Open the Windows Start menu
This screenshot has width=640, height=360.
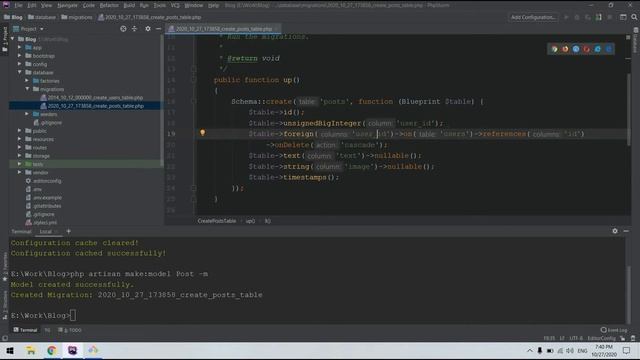pos(10,351)
